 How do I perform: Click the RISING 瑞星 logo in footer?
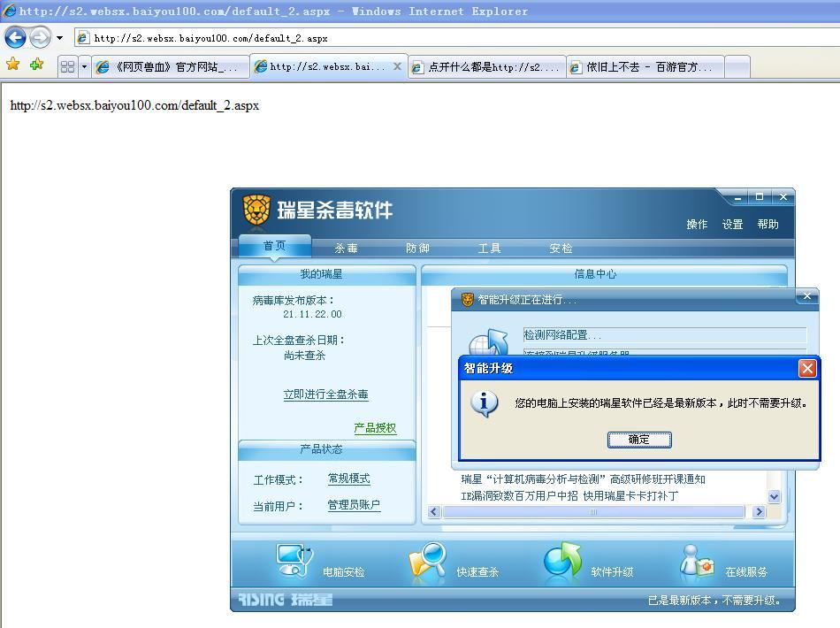coord(285,599)
